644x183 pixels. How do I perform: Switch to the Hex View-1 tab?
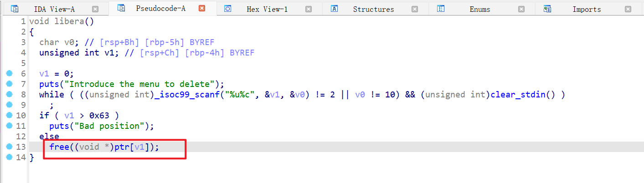[267, 9]
